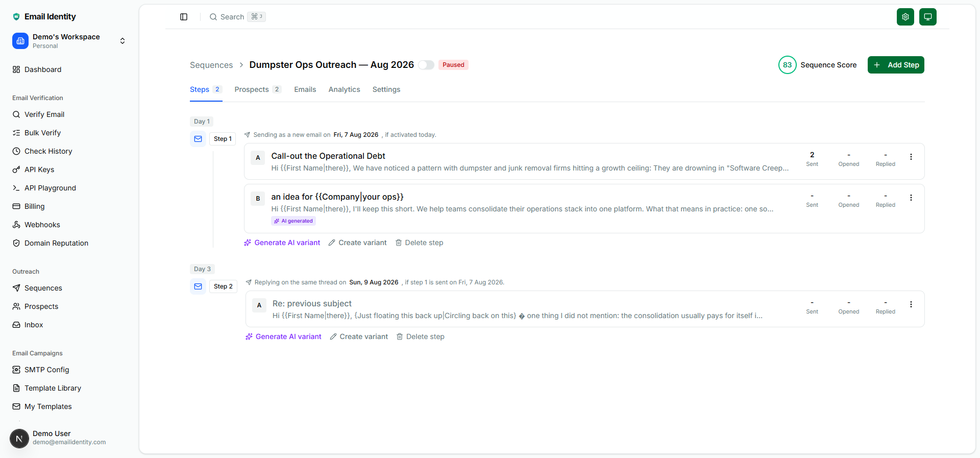Open the sequence Settings tab
Image resolution: width=980 pixels, height=458 pixels.
click(x=386, y=89)
